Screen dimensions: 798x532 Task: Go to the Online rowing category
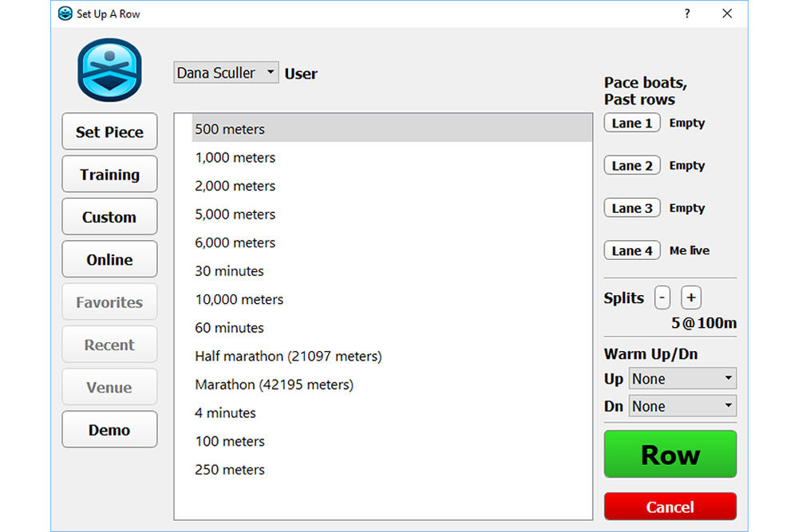coord(109,259)
